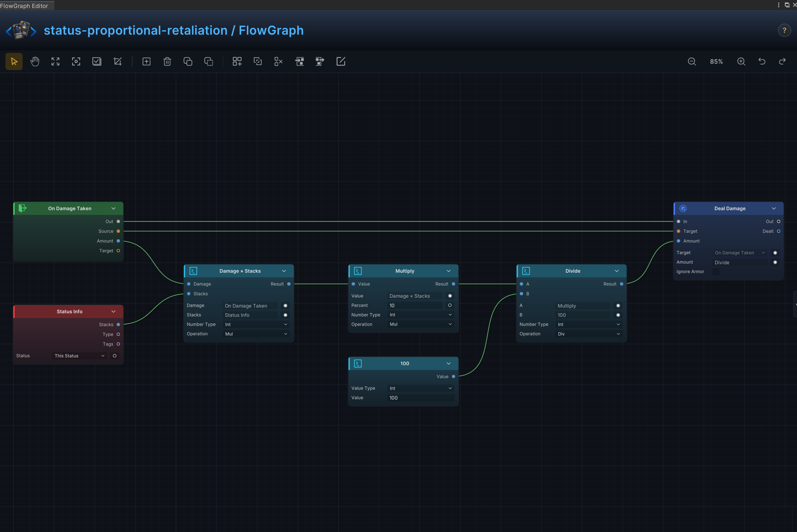
Task: Collapse the Damage × Stacks node
Action: pyautogui.click(x=284, y=271)
